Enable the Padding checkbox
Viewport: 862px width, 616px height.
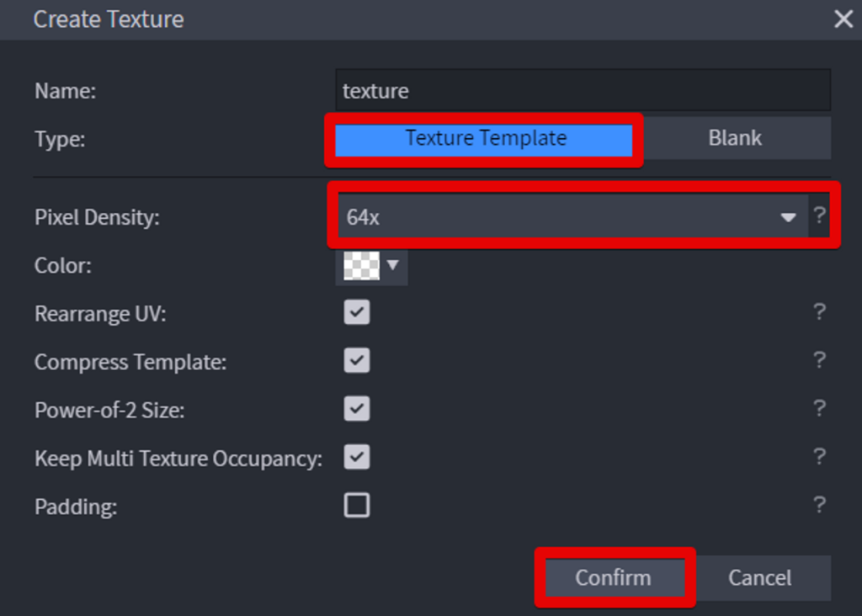(357, 506)
